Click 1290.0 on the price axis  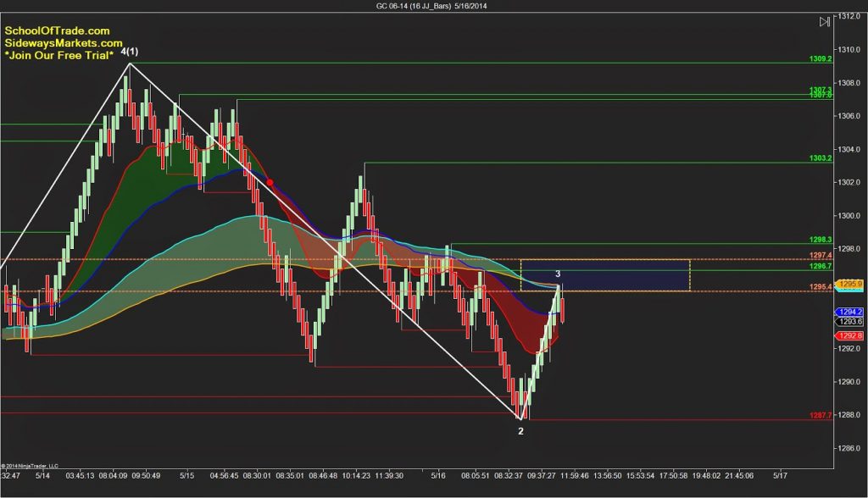(849, 381)
